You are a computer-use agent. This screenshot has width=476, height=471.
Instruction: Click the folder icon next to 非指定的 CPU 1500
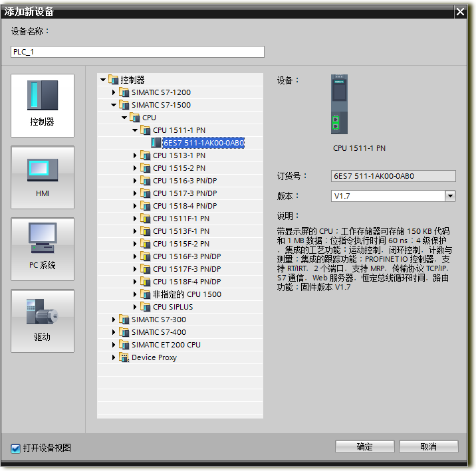[145, 294]
